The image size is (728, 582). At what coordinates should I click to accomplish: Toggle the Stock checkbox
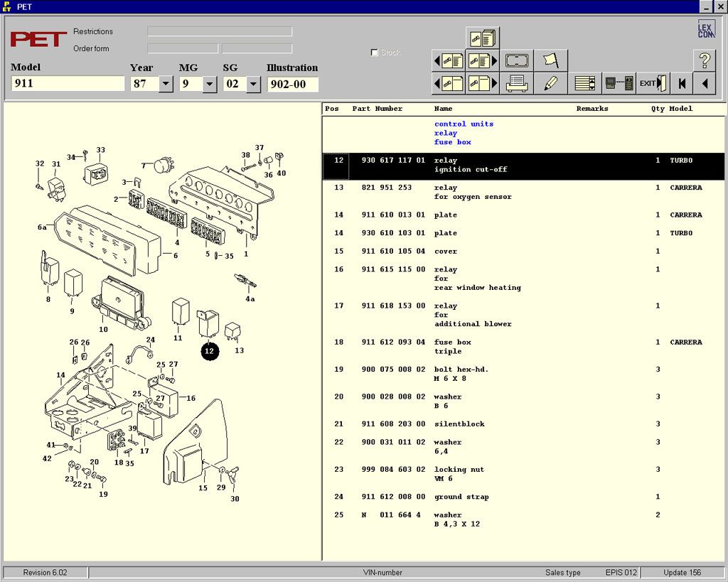(375, 53)
